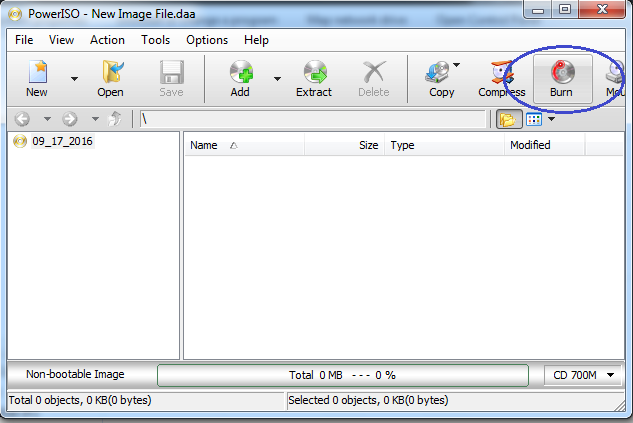
Task: Click the Selected 0 objects status text
Action: point(368,400)
